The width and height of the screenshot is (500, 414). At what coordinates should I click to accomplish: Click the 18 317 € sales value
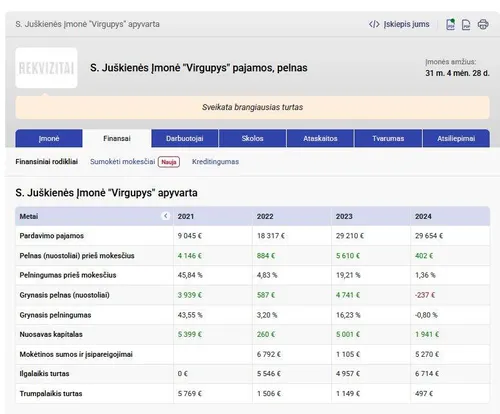click(x=271, y=236)
